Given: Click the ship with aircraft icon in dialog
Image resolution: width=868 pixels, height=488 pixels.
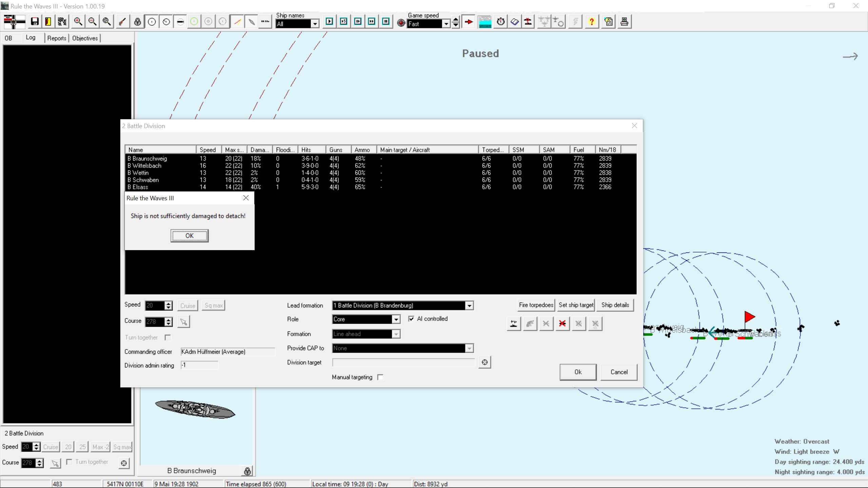Looking at the screenshot, I should pyautogui.click(x=514, y=324).
